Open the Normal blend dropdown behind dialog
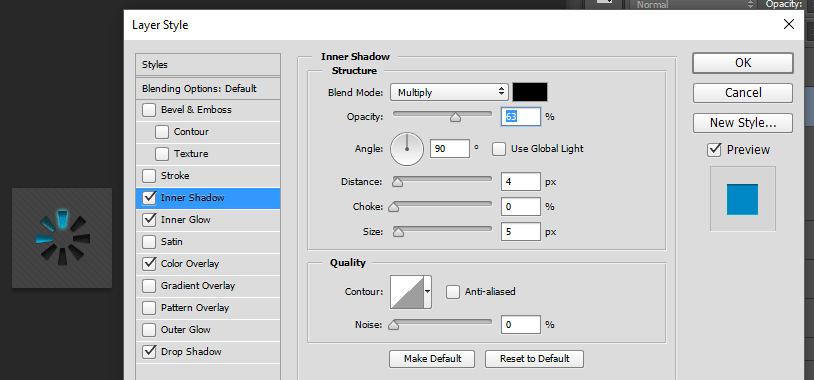The width and height of the screenshot is (814, 380). point(694,5)
